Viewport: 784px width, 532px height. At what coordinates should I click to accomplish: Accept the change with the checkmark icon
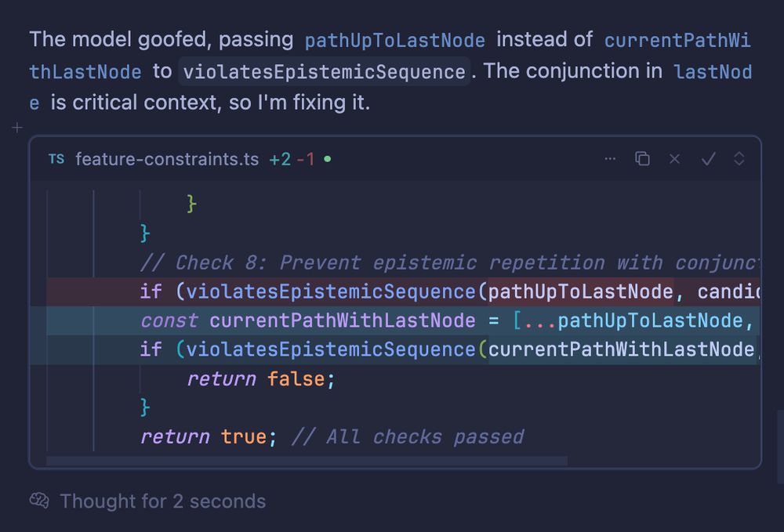(x=708, y=159)
